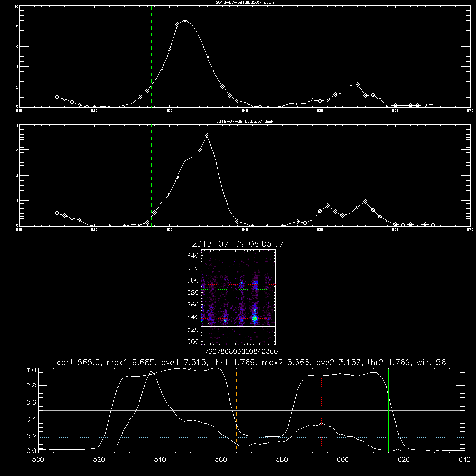The image size is (476, 476).
Task: Click the tallest peak diamond in dusk plot
Action: point(208,136)
